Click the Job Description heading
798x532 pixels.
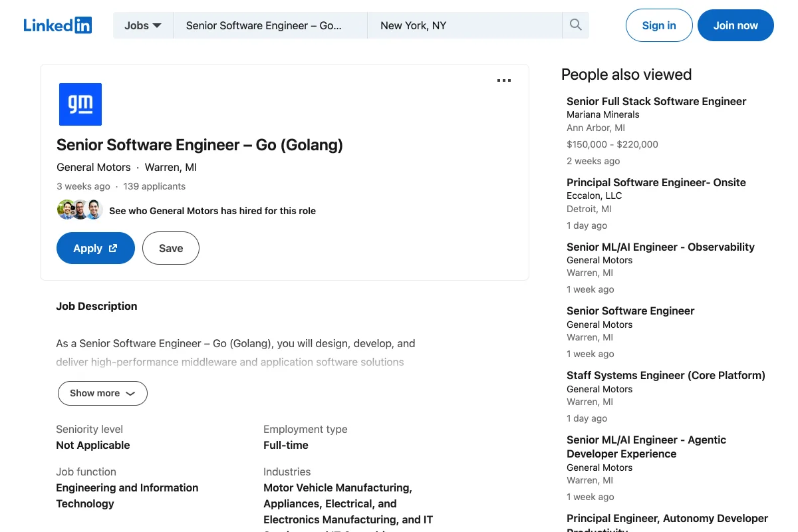click(x=96, y=306)
